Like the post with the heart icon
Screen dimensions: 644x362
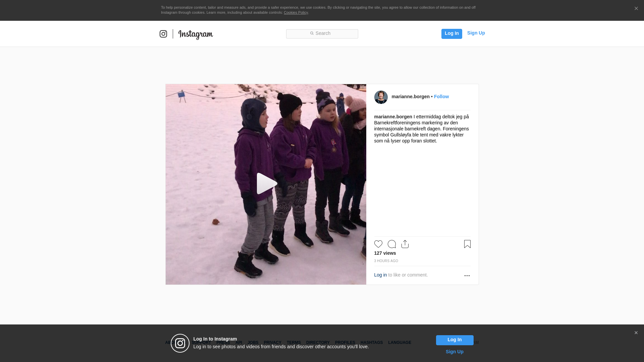click(x=378, y=244)
